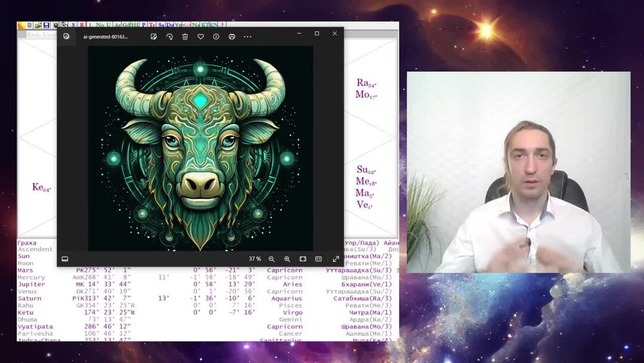Click the blue floppy save icon
644x363 pixels.
[x=47, y=25]
